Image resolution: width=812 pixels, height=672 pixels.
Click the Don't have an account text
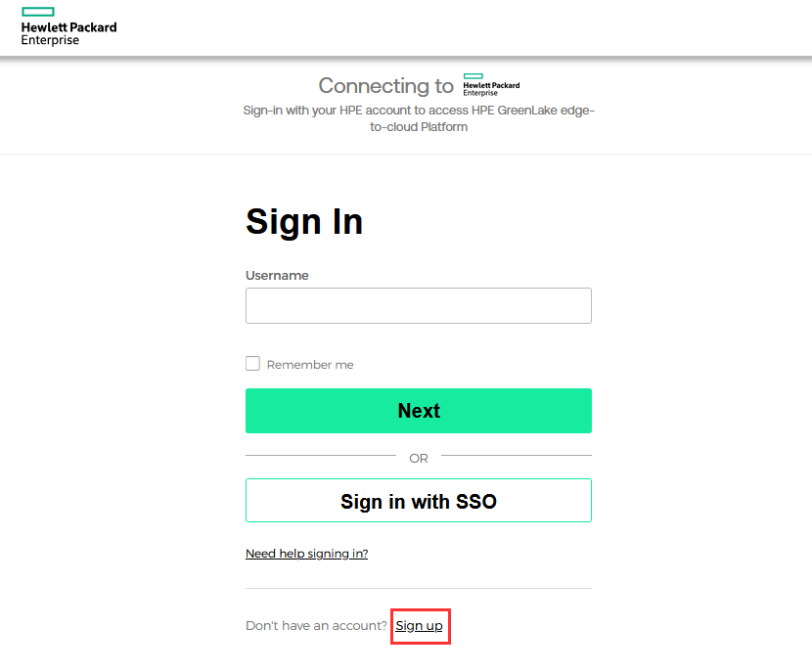[316, 625]
